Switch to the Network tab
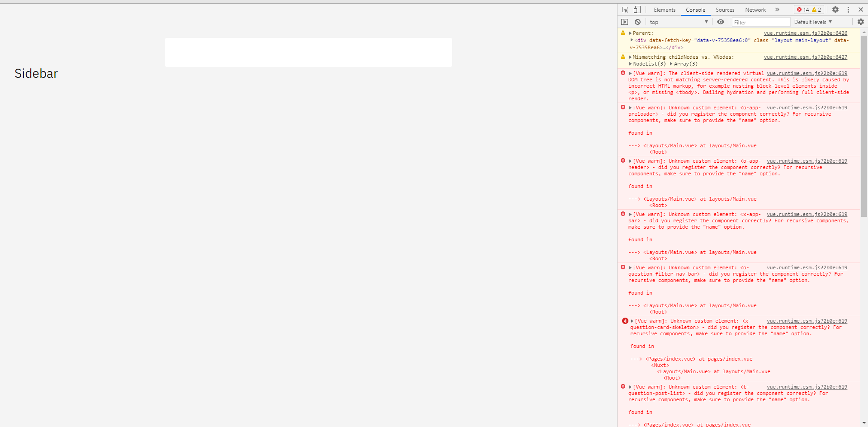Viewport: 868px width, 427px height. click(755, 9)
